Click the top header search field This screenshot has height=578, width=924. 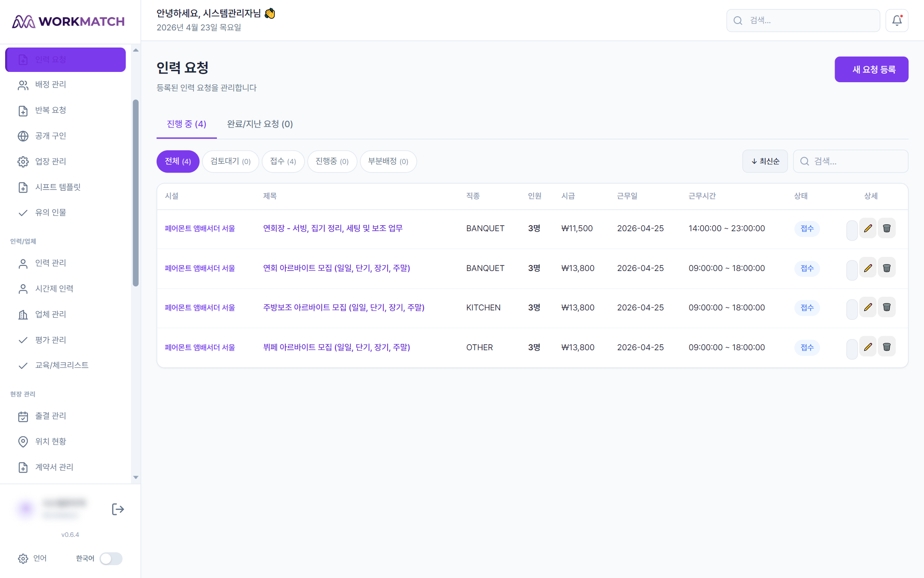coord(803,21)
